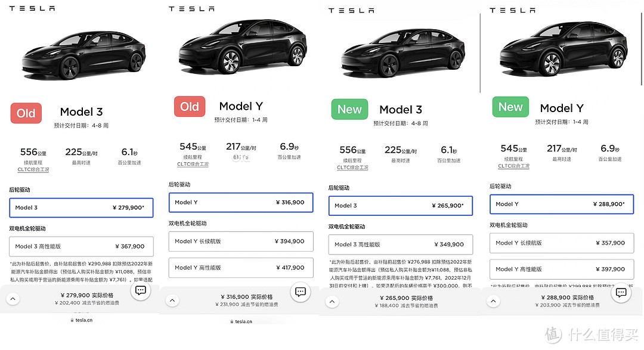Open the CLTC综合工况 link on old Model 3
Image resolution: width=644 pixels, height=350 pixels.
[33, 169]
